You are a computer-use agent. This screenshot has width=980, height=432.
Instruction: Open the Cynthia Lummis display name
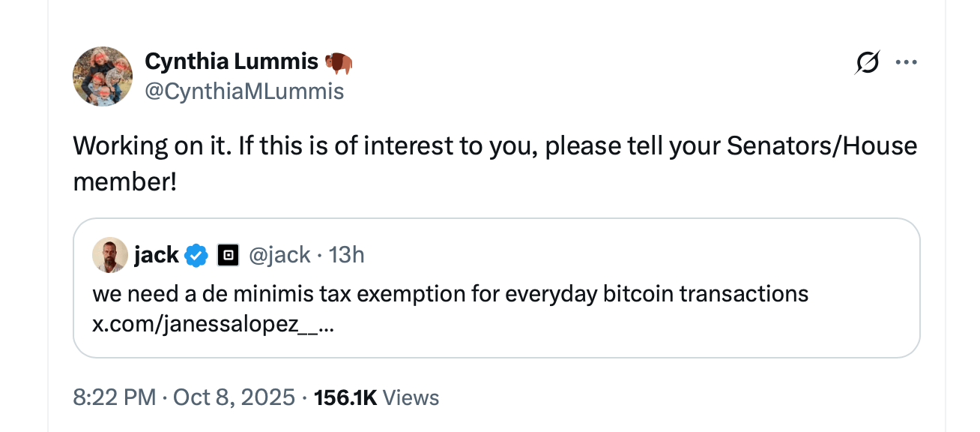click(231, 62)
